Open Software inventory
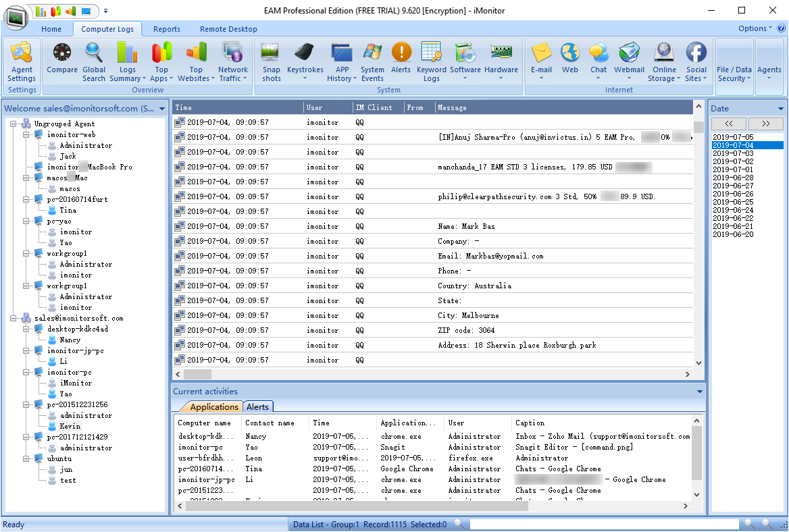789x532 pixels. click(x=465, y=62)
